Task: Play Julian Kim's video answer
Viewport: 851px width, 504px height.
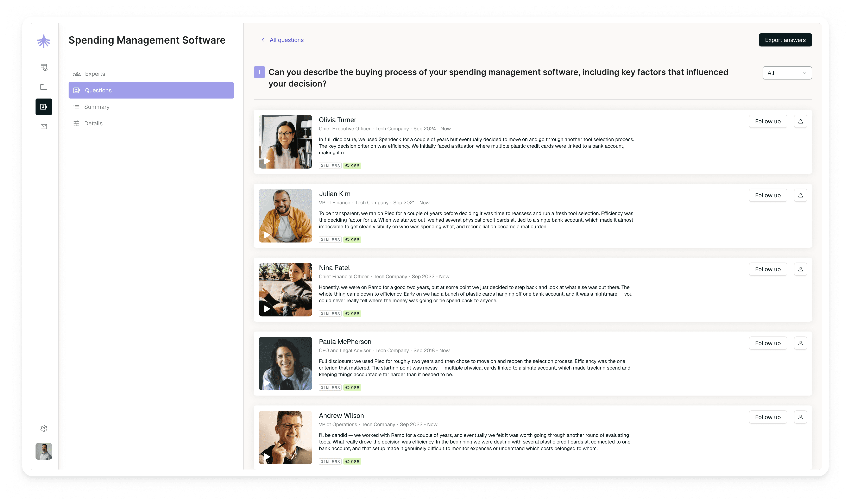Action: [x=267, y=235]
